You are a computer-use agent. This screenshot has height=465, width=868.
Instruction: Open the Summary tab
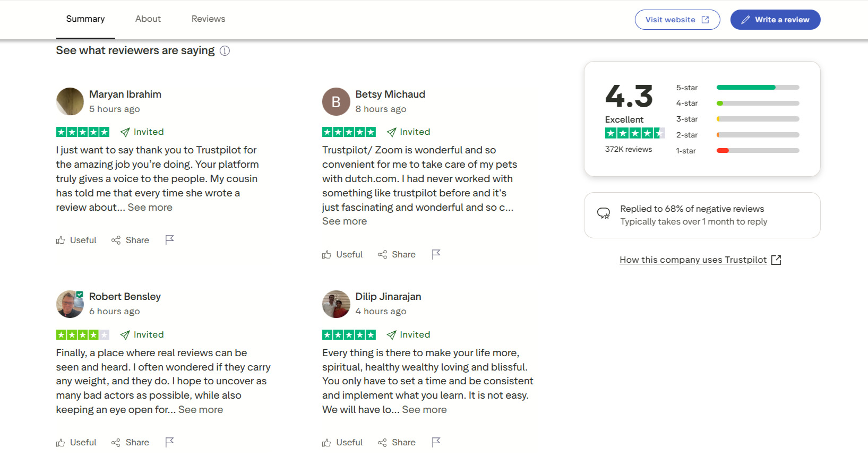(x=85, y=19)
